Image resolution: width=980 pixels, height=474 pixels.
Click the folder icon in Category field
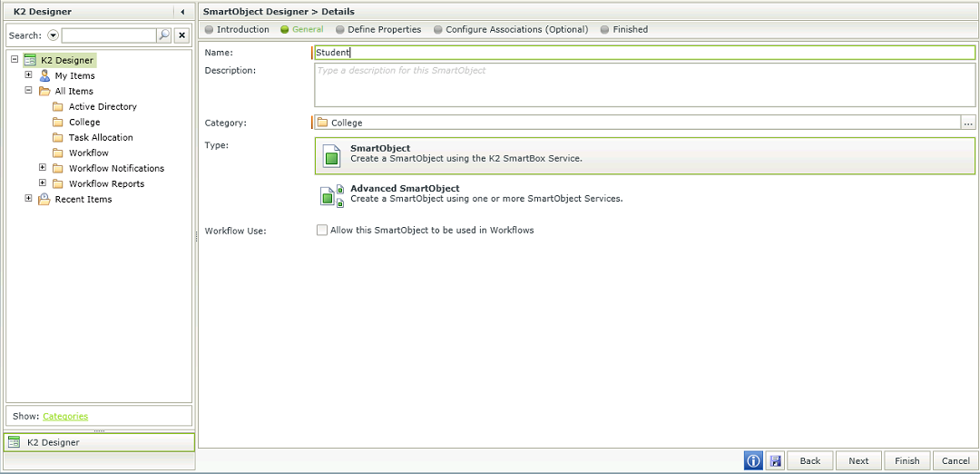pos(322,123)
